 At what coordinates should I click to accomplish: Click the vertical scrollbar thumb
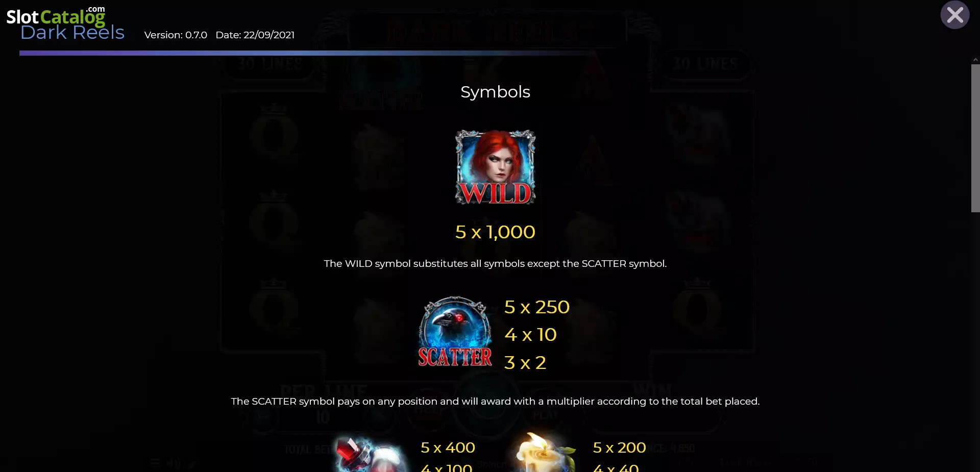[975, 138]
